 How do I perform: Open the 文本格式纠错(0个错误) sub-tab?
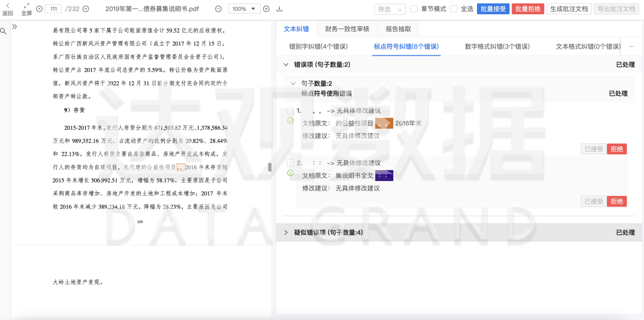coord(588,47)
